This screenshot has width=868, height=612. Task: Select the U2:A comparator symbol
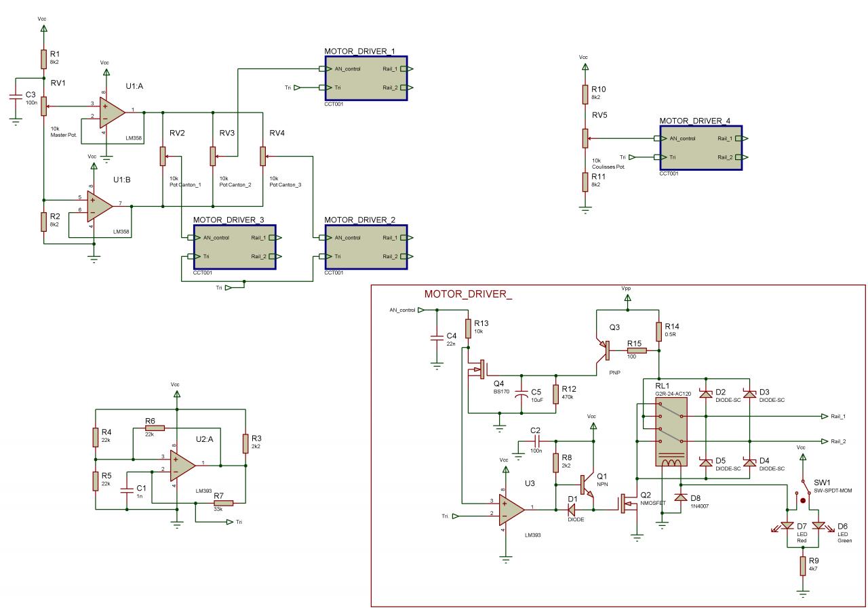[x=183, y=465]
